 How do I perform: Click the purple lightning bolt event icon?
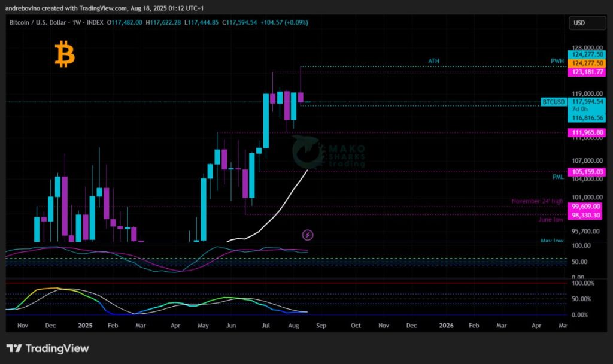coord(307,235)
